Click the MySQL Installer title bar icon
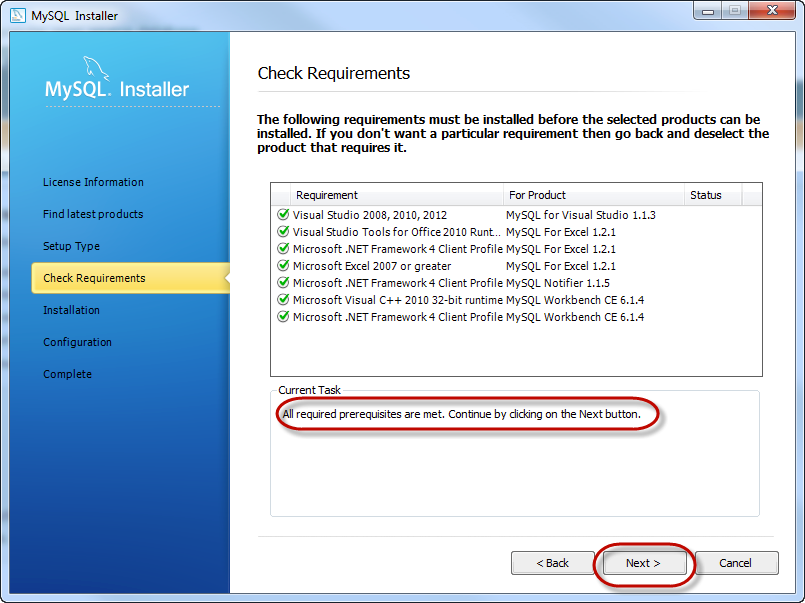 (x=17, y=15)
